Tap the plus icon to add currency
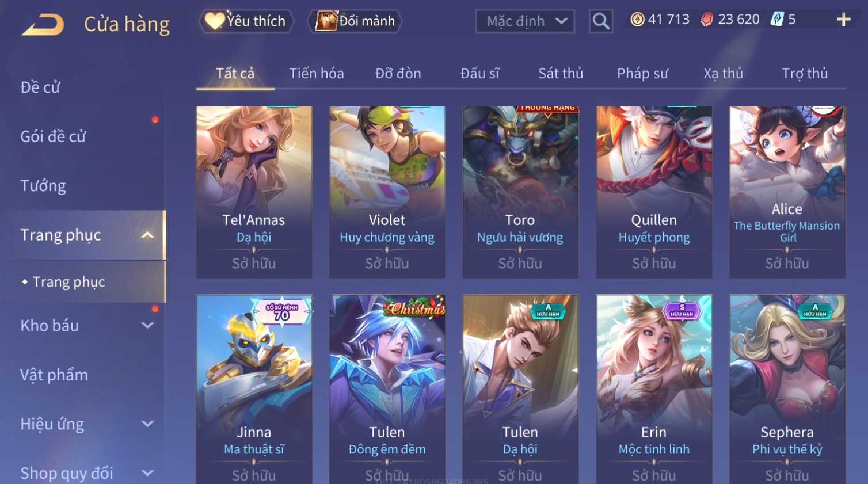 [843, 20]
